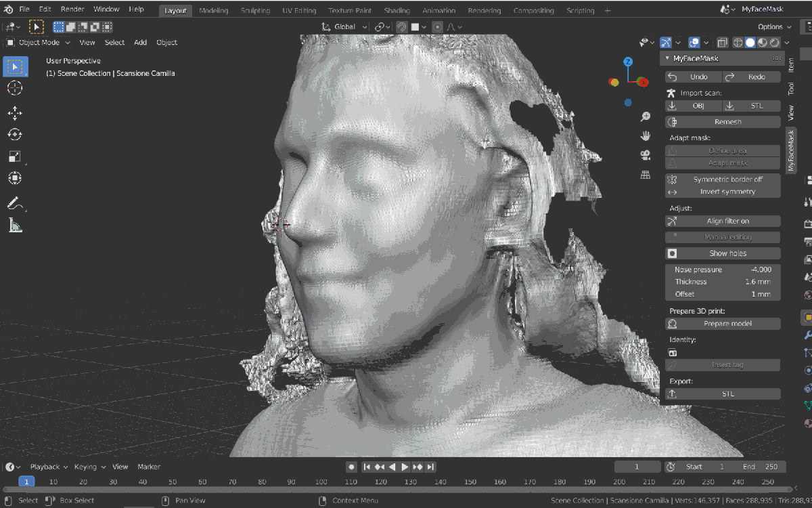Switch viewport to wireframe shading mode

coord(738,42)
